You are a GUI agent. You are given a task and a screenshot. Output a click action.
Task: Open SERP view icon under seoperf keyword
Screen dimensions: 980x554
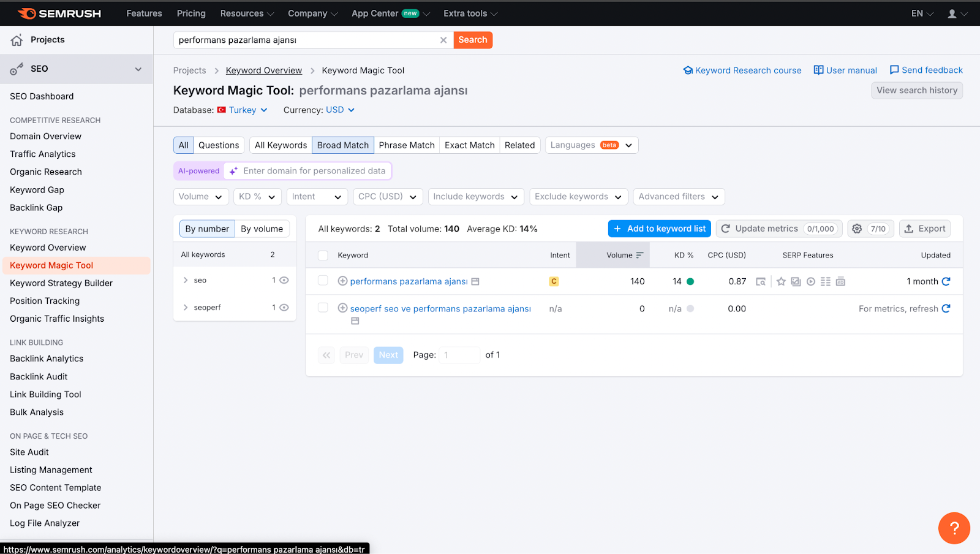click(355, 321)
